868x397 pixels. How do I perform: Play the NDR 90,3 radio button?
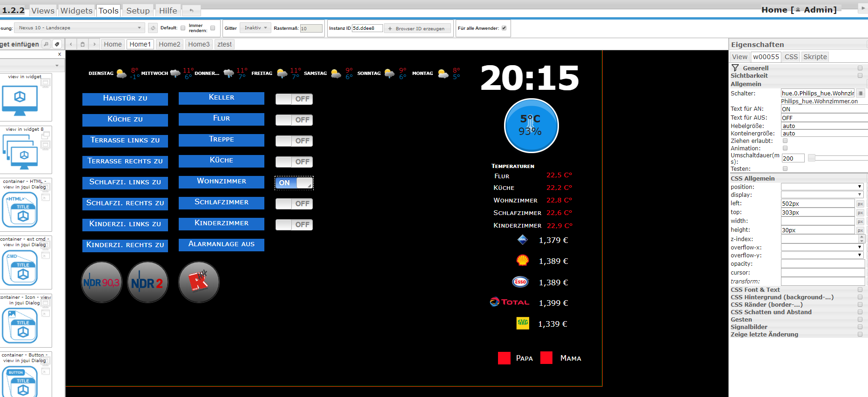pos(101,282)
